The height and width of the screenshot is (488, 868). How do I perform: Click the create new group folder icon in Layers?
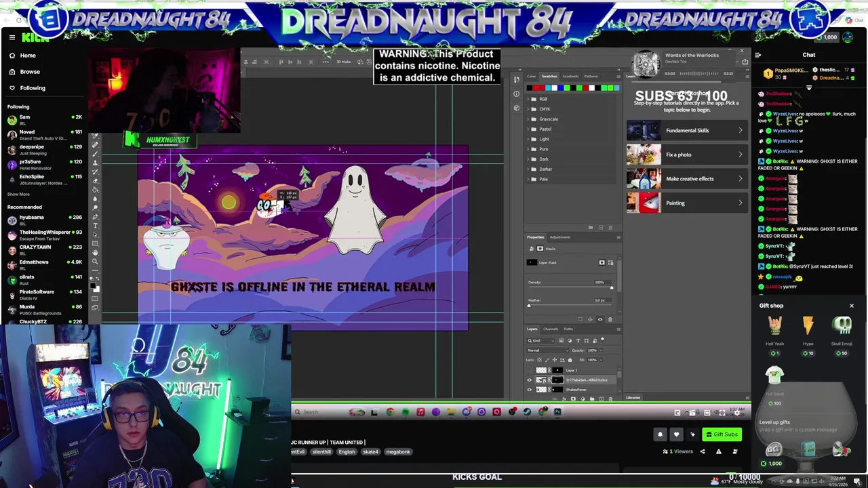(592, 399)
